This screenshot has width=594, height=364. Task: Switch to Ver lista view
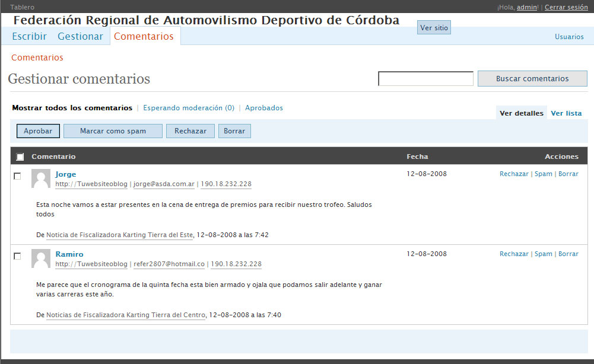(x=566, y=113)
